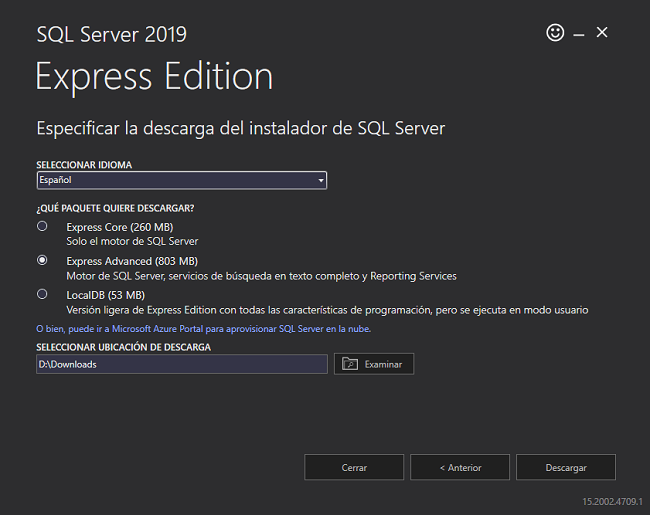The height and width of the screenshot is (515, 650).
Task: Click the Express Advanced (803 MB) label
Action: point(132,261)
